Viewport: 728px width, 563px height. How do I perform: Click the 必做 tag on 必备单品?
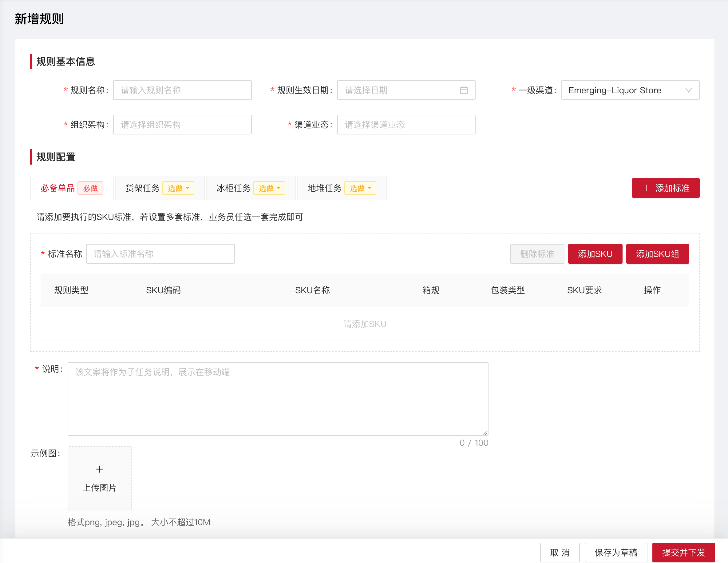[x=90, y=188]
